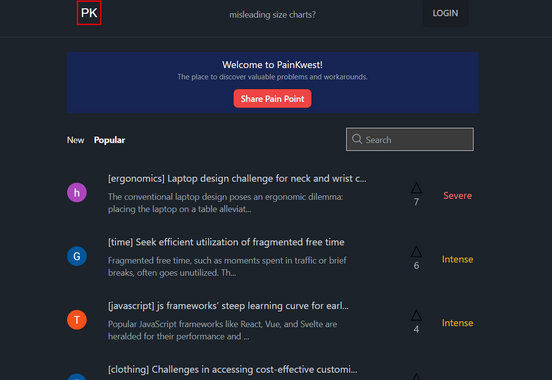Click the vote count 6
This screenshot has height=380, width=552.
416,266
